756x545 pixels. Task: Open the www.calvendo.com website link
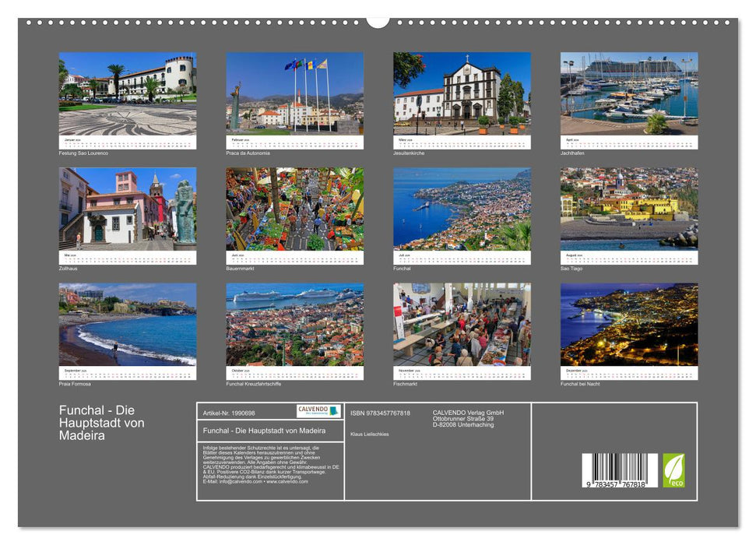[x=287, y=483]
